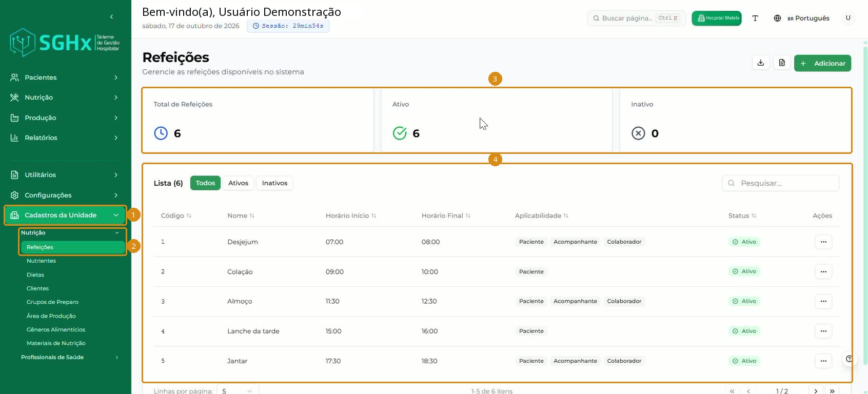
Task: Open actions menu for Jantar
Action: [823, 361]
